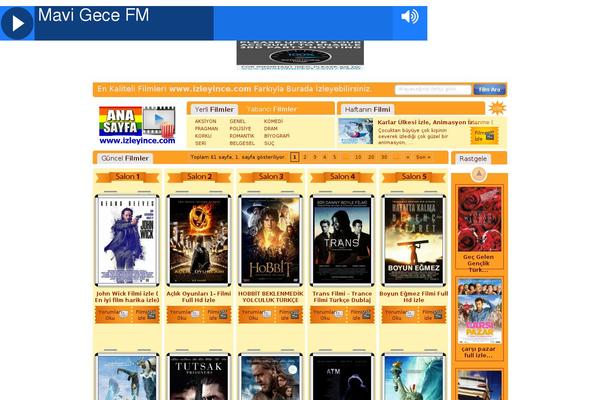
Task: Click Yorumları Oku icon under Açlık Oyunları
Action: tap(185, 315)
